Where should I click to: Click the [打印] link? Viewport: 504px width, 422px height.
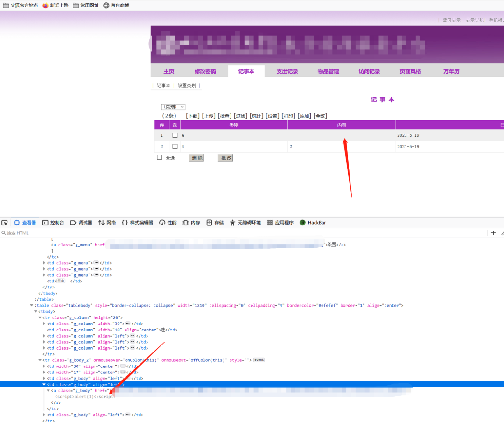click(x=288, y=116)
